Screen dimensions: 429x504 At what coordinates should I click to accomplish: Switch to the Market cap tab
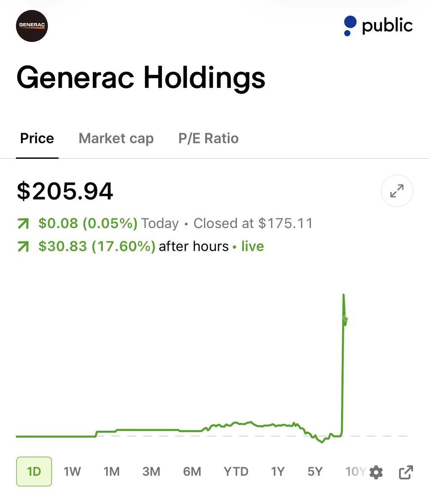[116, 139]
